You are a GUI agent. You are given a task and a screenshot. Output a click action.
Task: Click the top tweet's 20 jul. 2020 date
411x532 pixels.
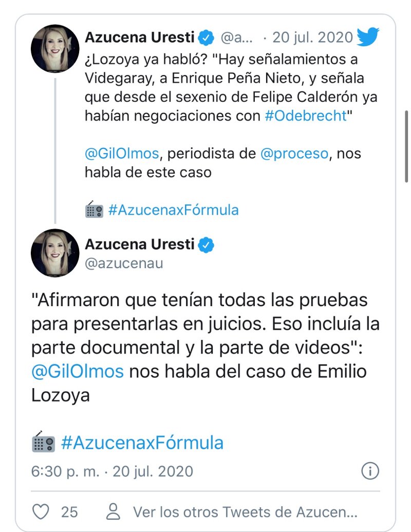[312, 37]
